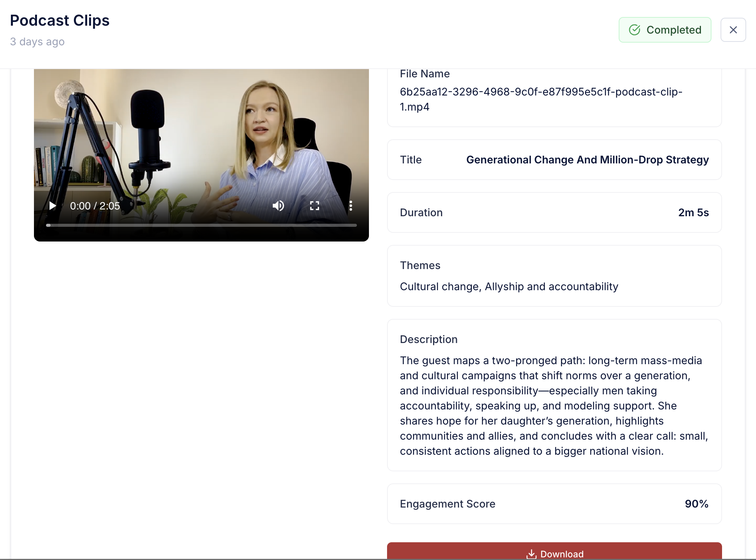Click the Engagement Score label
Viewport: 756px width, 560px height.
click(447, 504)
